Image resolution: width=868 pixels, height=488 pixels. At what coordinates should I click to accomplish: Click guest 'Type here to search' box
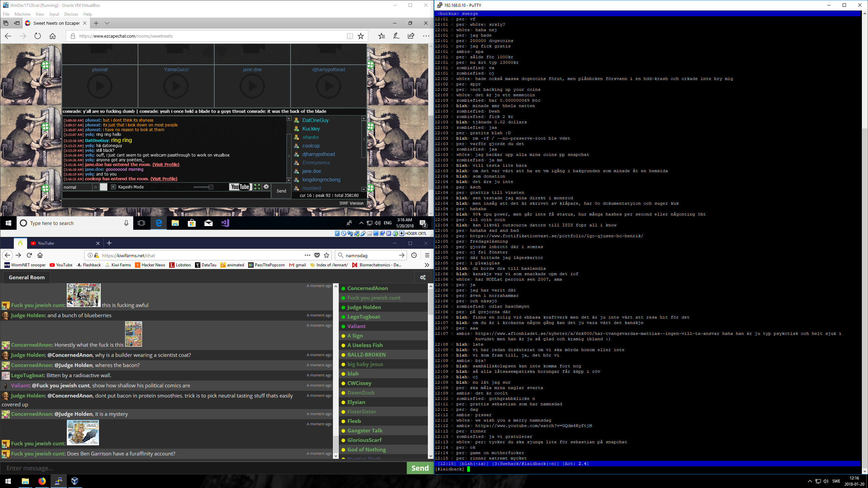tap(75, 223)
